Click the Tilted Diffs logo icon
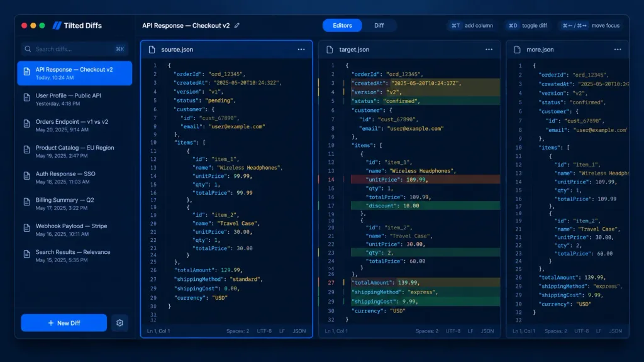The height and width of the screenshot is (362, 644). pos(57,25)
